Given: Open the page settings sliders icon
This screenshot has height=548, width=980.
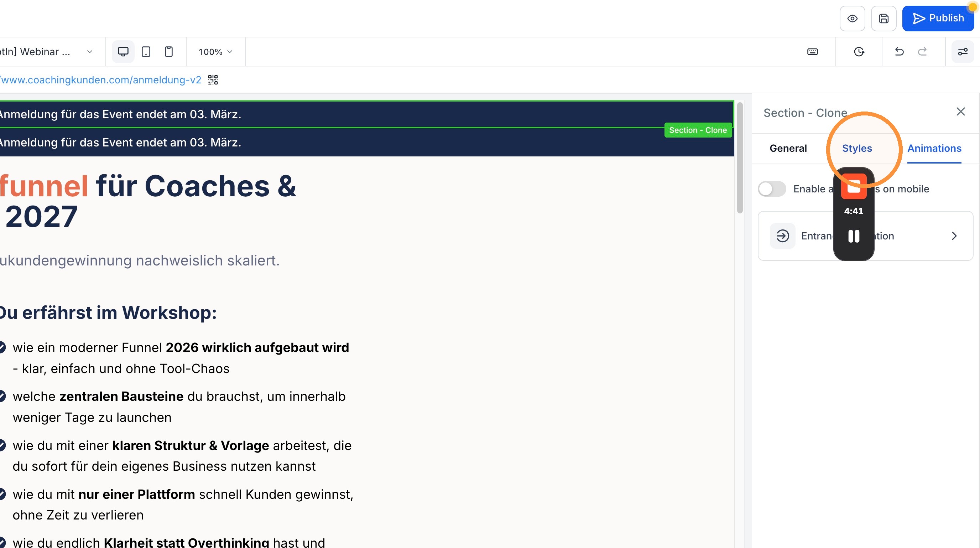Looking at the screenshot, I should point(963,51).
